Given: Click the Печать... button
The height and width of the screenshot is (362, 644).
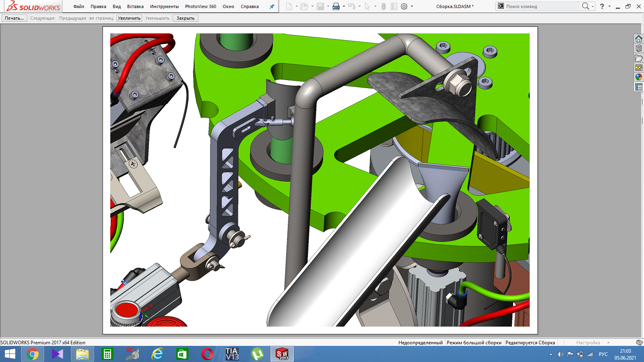Looking at the screenshot, I should click(14, 18).
